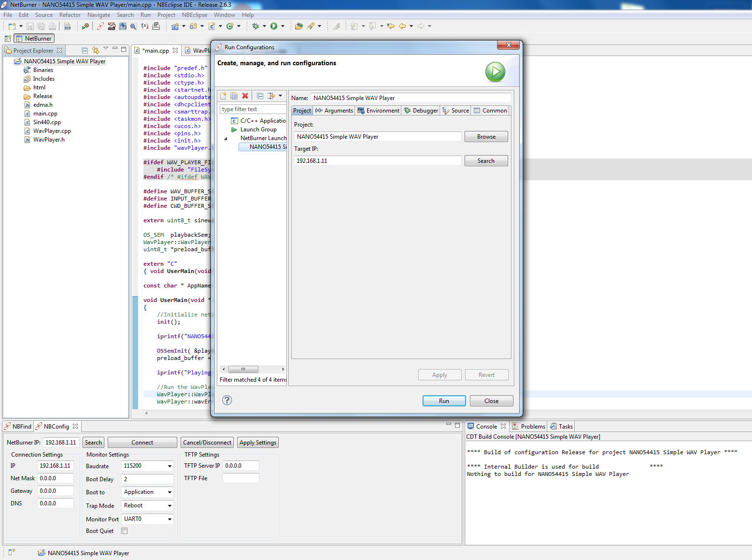The image size is (752, 560).
Task: Click the Close button in dialog
Action: [x=491, y=401]
